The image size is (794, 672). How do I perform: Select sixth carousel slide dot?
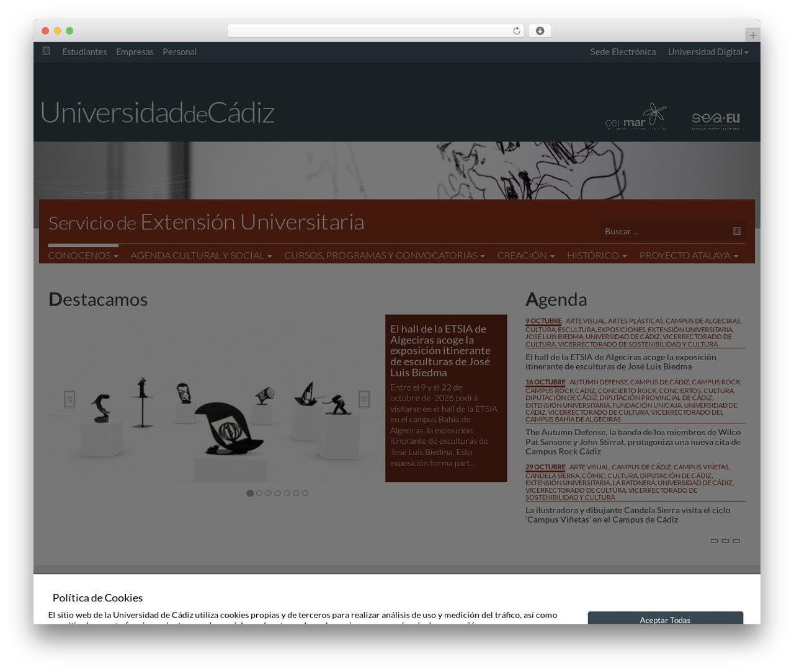tap(296, 493)
